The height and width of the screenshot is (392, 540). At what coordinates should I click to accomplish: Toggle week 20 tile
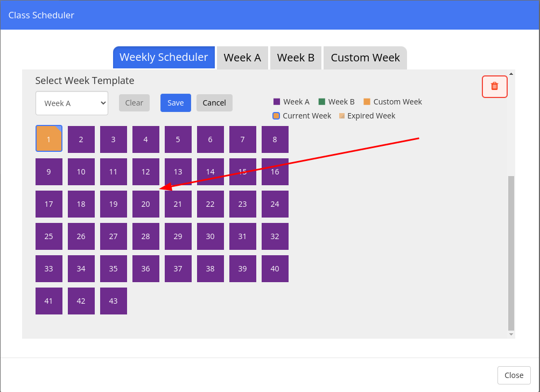[146, 204]
